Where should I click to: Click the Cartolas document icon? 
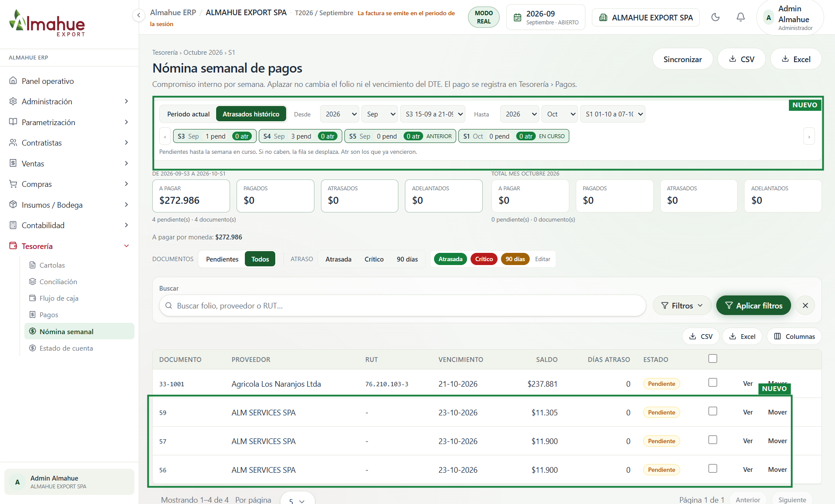tap(33, 265)
